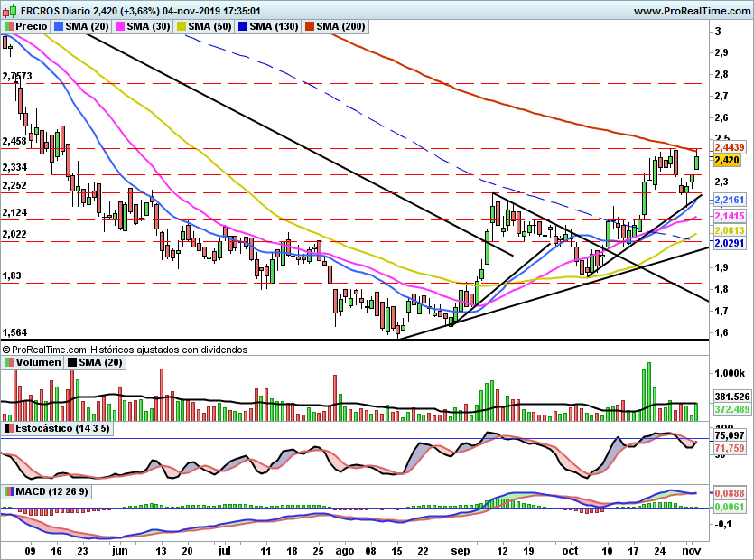Click the SMA (30) magenta legend icon
Viewport: 754px width, 560px height.
click(120, 26)
